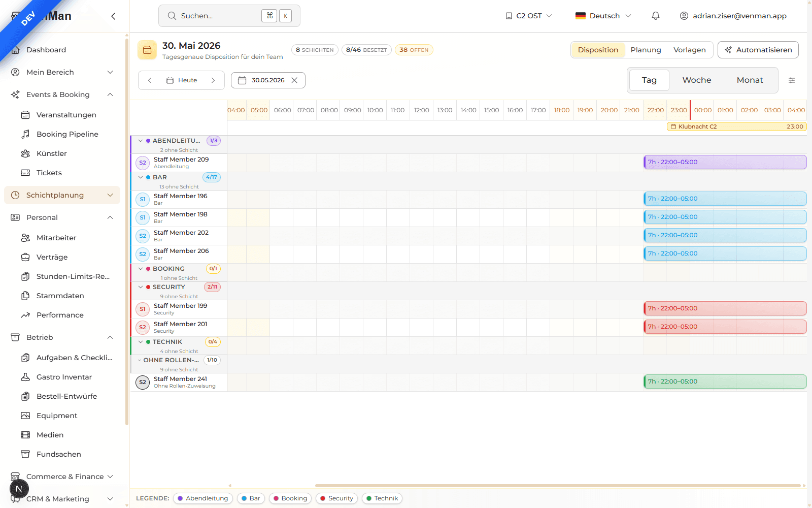Expand Schichtplanung menu
This screenshot has width=812, height=508.
click(x=62, y=195)
